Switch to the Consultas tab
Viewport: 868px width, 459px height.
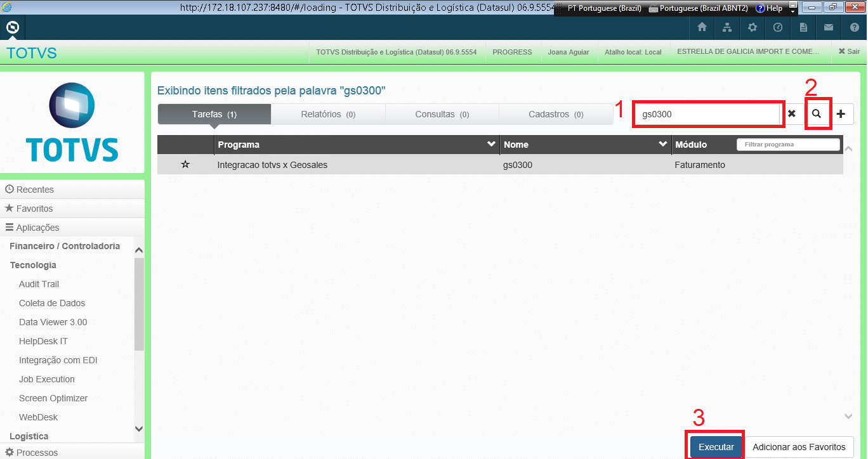442,114
